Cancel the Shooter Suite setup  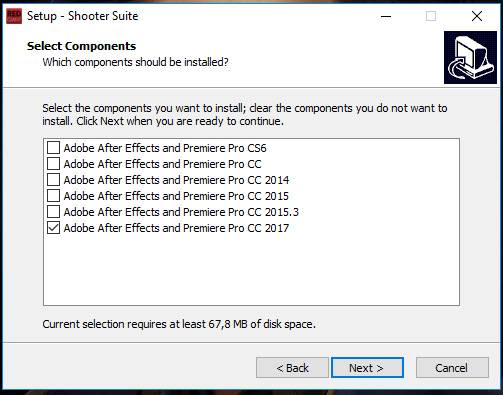click(452, 368)
